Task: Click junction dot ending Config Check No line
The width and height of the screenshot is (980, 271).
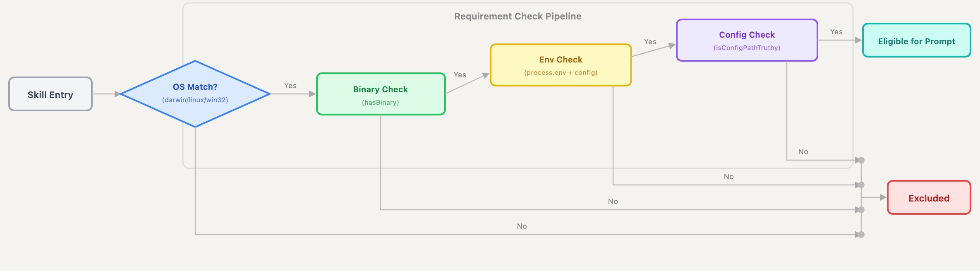Action: 861,160
